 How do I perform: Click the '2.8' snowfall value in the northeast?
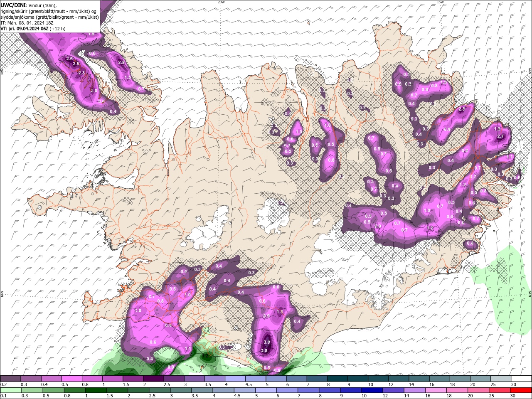coord(462,109)
